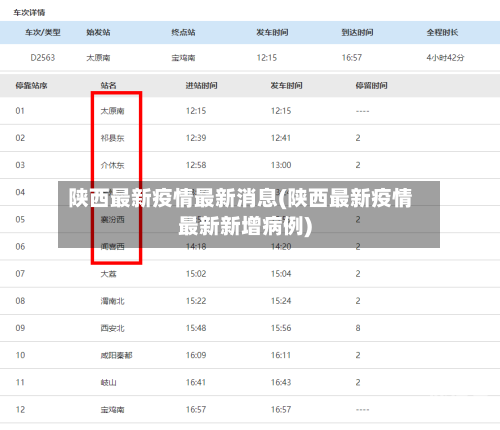Select stop number 11

[20, 382]
